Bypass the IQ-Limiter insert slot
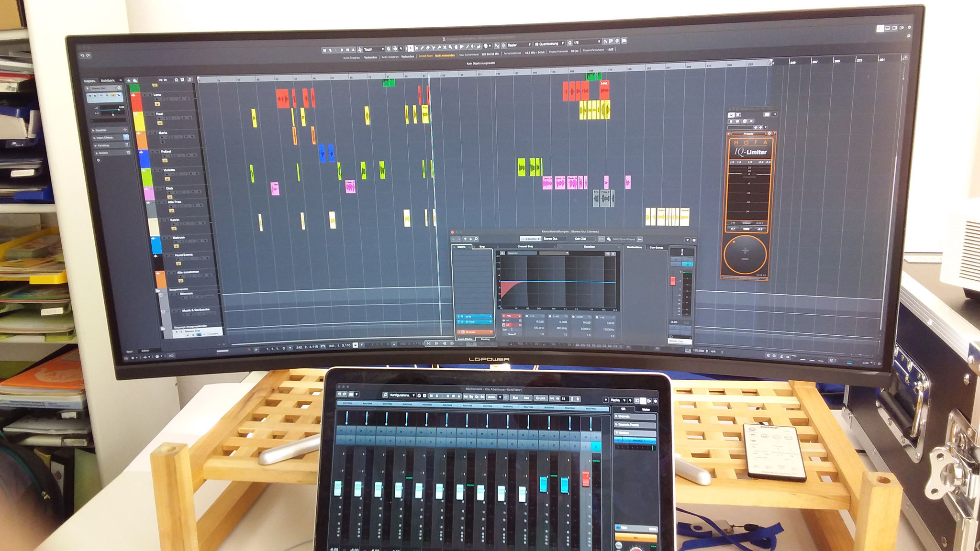Image resolution: width=980 pixels, height=551 pixels. coord(459,332)
